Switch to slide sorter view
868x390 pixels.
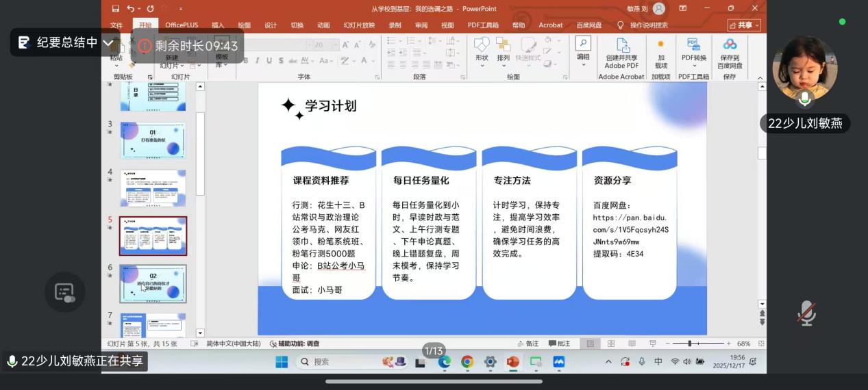pyautogui.click(x=611, y=343)
